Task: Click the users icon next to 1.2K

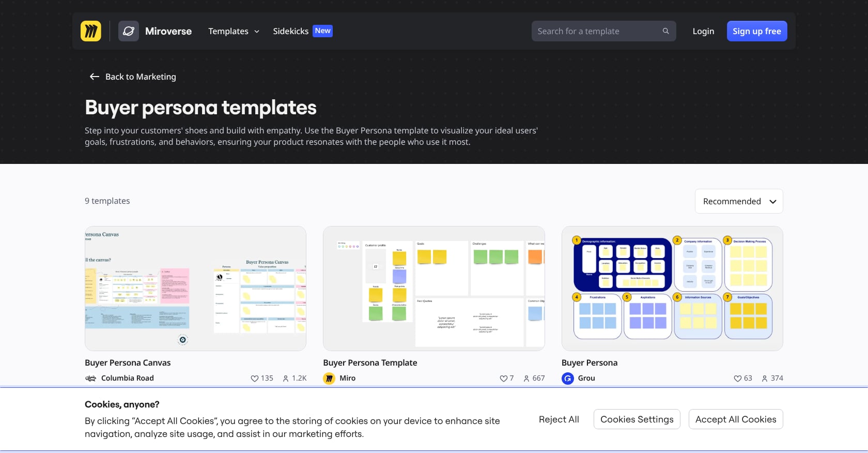Action: (286, 379)
